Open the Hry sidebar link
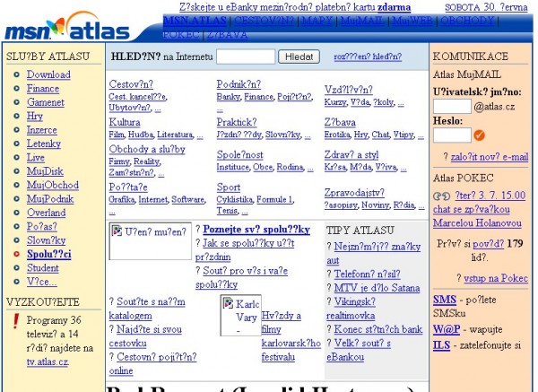 (35, 116)
